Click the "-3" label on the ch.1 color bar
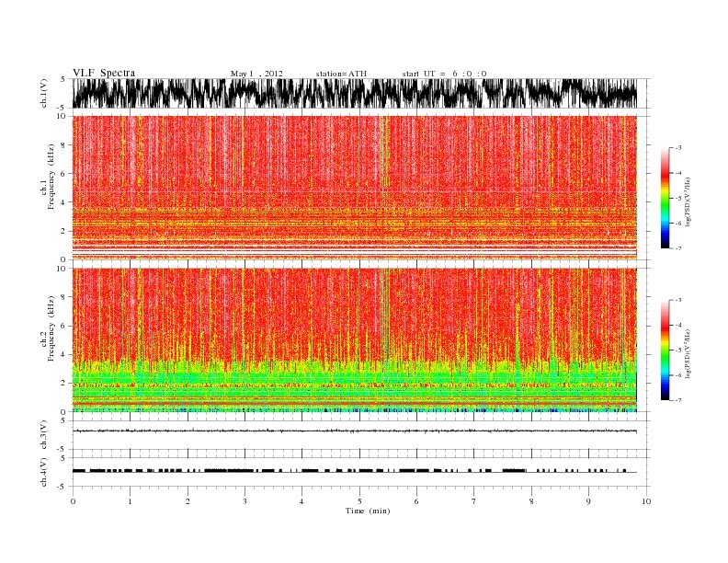 [677, 148]
